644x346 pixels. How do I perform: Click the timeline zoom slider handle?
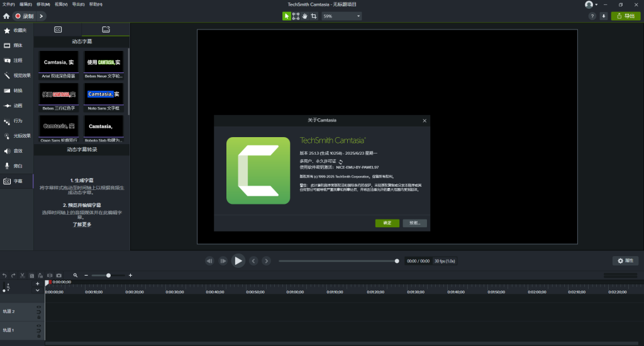click(108, 275)
